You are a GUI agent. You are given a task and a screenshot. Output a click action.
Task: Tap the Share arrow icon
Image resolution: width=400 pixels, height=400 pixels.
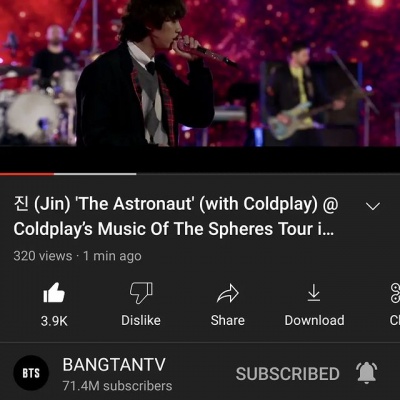point(228,293)
